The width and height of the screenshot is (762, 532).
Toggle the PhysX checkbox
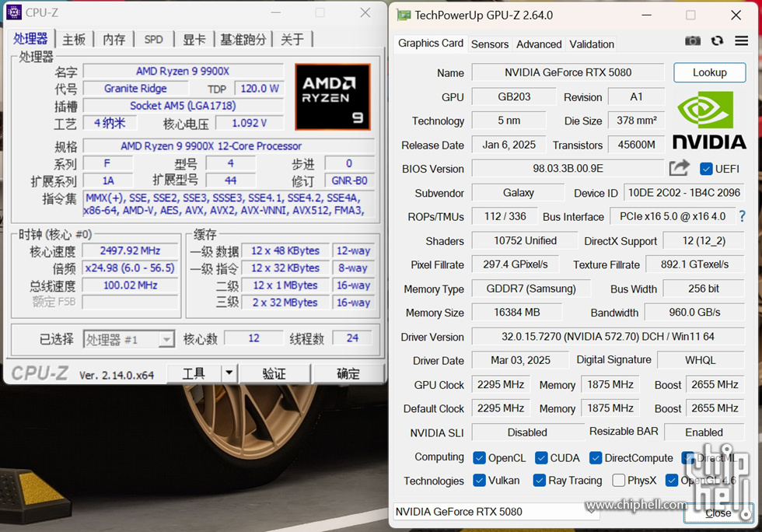pos(619,481)
